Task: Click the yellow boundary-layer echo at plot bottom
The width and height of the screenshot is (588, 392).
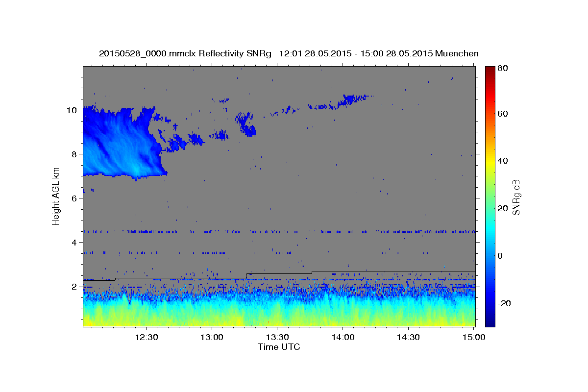Action: pyautogui.click(x=279, y=318)
